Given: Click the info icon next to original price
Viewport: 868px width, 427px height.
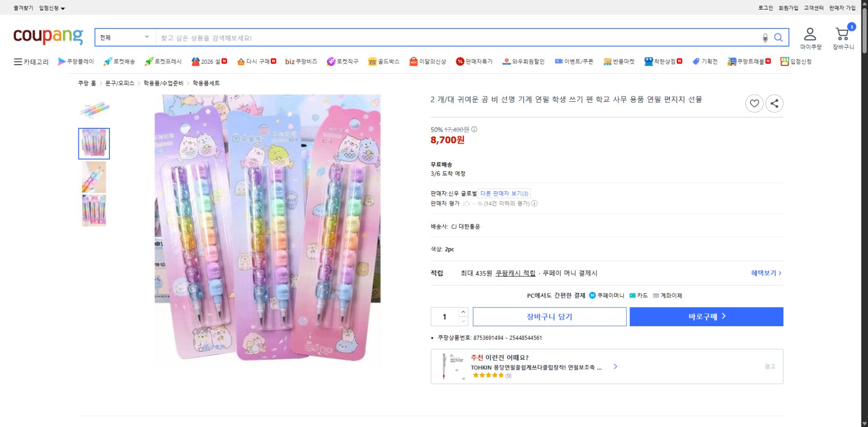Looking at the screenshot, I should point(475,129).
